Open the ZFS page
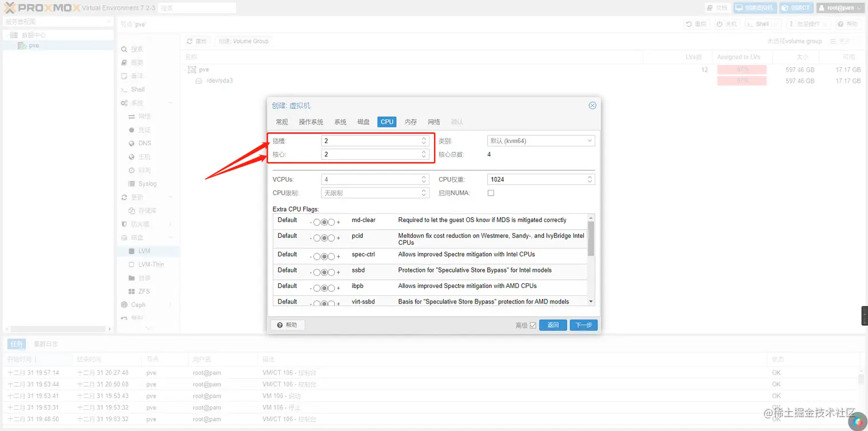Screen dimensions: 868x431 (x=144, y=291)
